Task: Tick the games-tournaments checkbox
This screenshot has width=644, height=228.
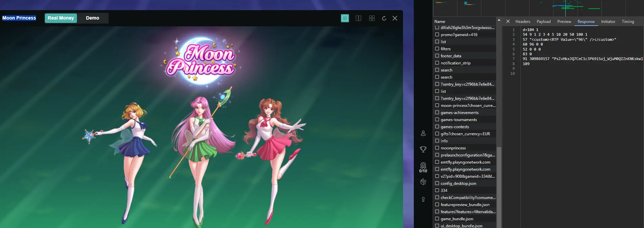Action: (437, 119)
